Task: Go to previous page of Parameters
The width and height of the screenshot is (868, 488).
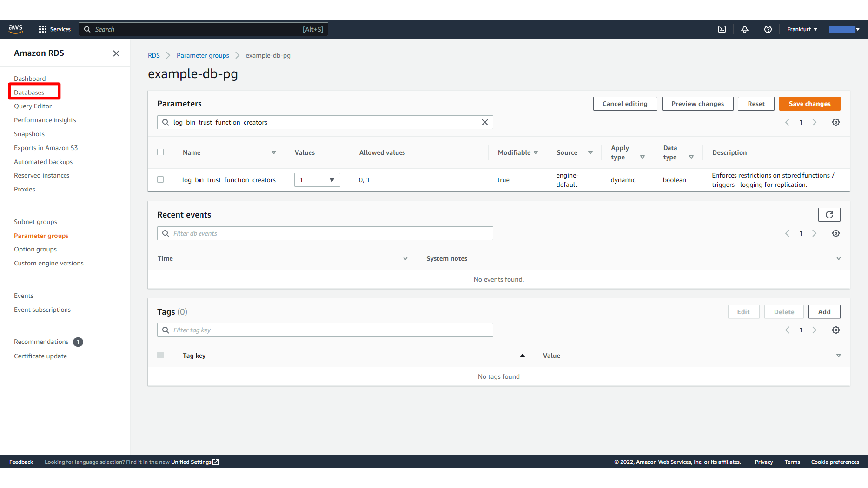Action: pyautogui.click(x=787, y=122)
